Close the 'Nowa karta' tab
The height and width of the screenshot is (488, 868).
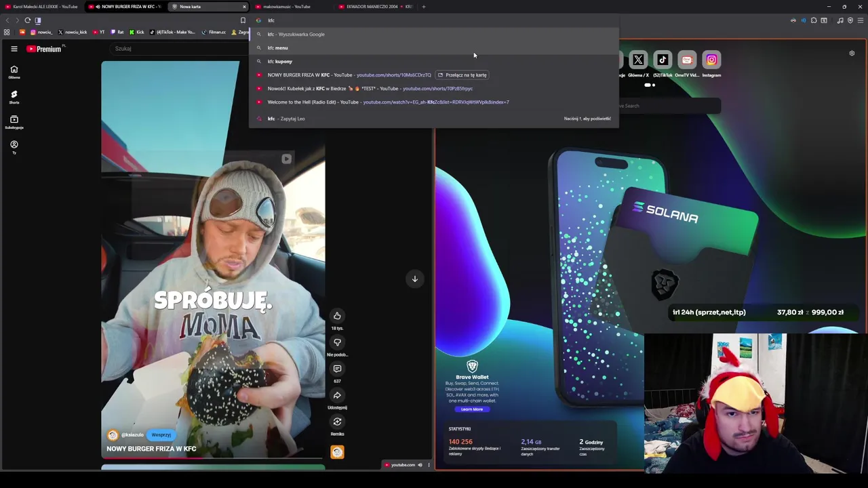tap(244, 7)
